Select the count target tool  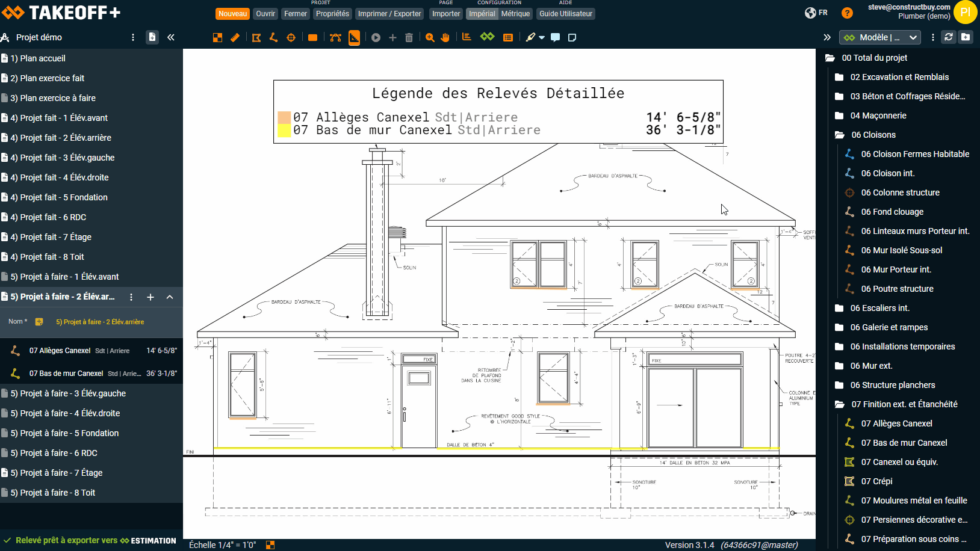pyautogui.click(x=291, y=37)
